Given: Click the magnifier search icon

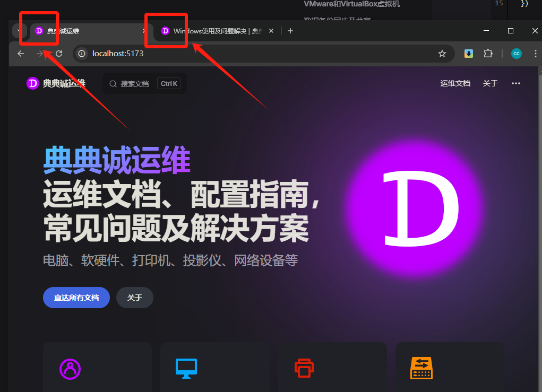Looking at the screenshot, I should 113,84.
